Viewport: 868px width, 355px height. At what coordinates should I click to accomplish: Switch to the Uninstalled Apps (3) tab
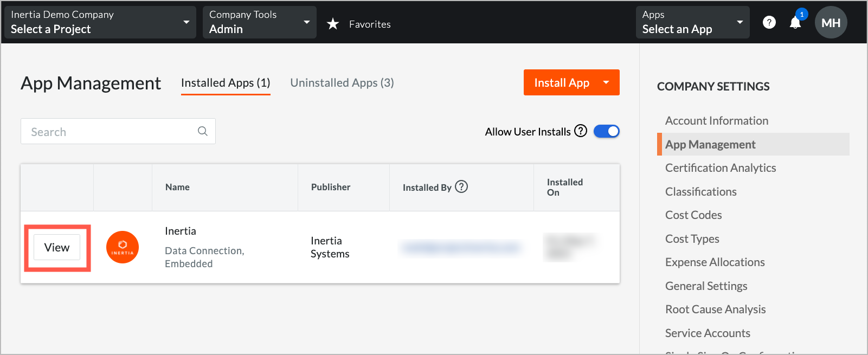coord(342,83)
